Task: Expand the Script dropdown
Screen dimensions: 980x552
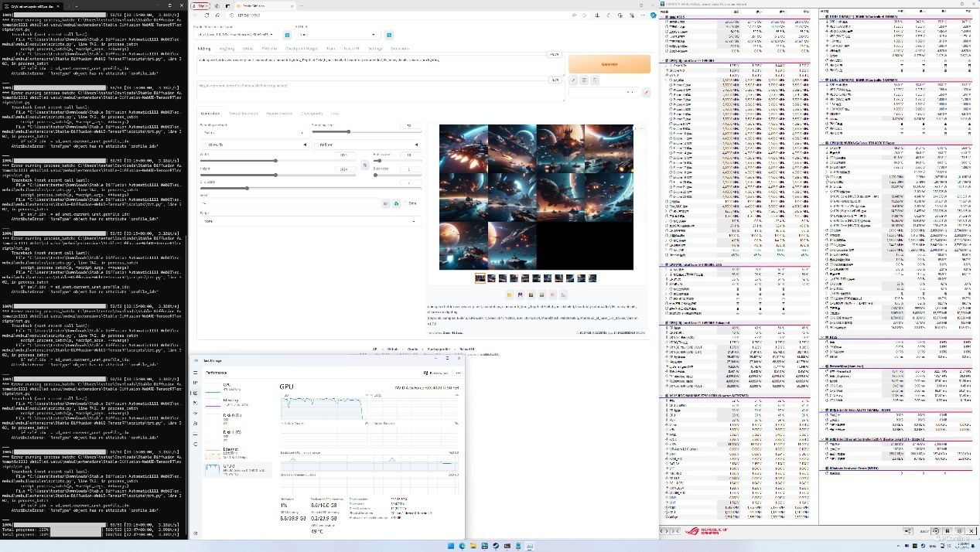Action: tap(309, 221)
